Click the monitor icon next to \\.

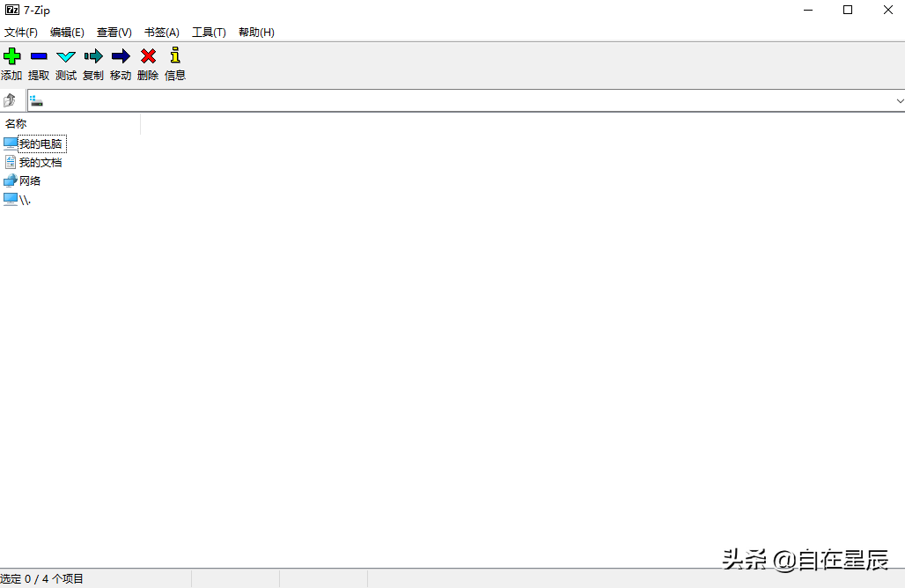click(11, 199)
